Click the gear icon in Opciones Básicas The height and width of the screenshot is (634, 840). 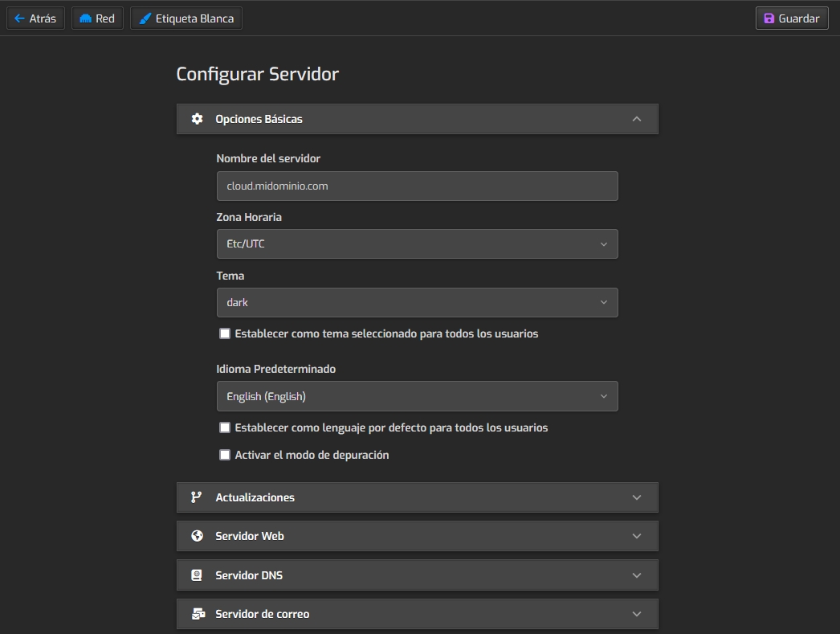197,119
